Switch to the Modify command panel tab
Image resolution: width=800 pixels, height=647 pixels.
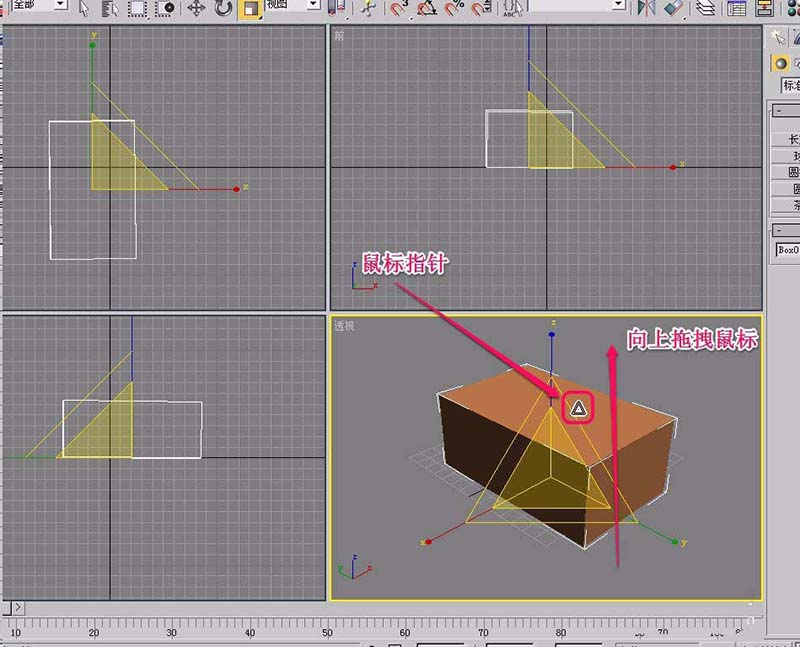(795, 37)
